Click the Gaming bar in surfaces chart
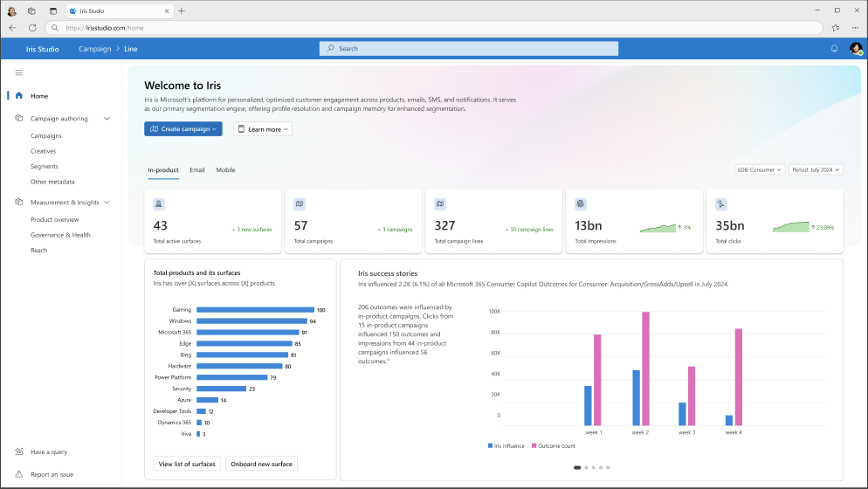Screen dimensions: 868x489 tap(255, 310)
